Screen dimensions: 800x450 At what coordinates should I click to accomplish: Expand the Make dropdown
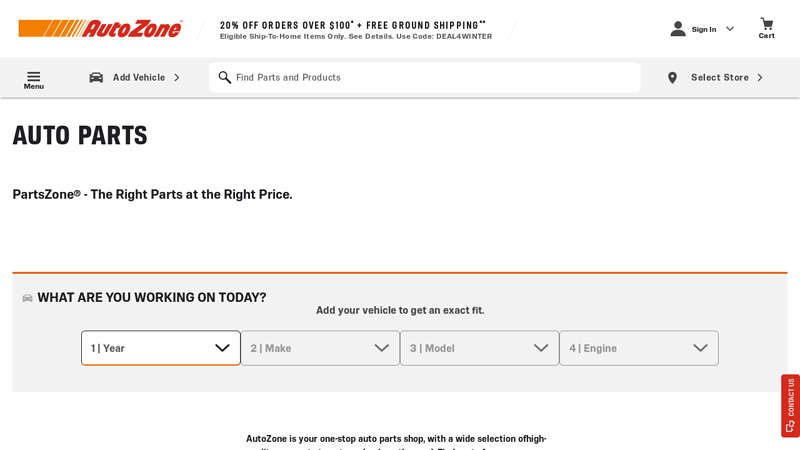click(320, 348)
